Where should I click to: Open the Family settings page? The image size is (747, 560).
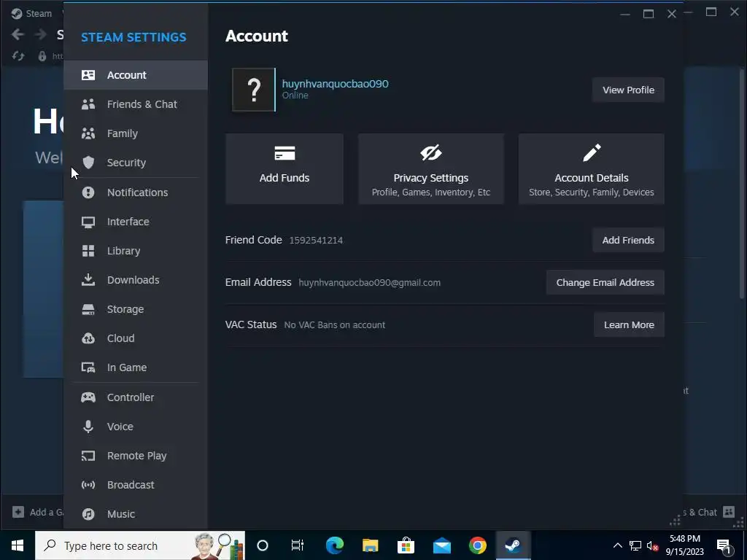pos(135,133)
